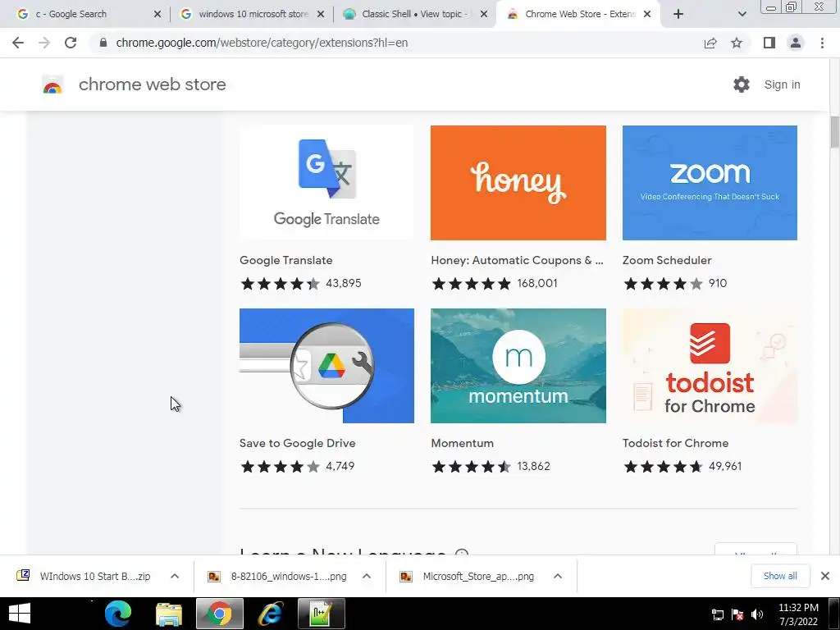Click the page vertical scrollbar thumb
The image size is (840, 630).
click(834, 131)
